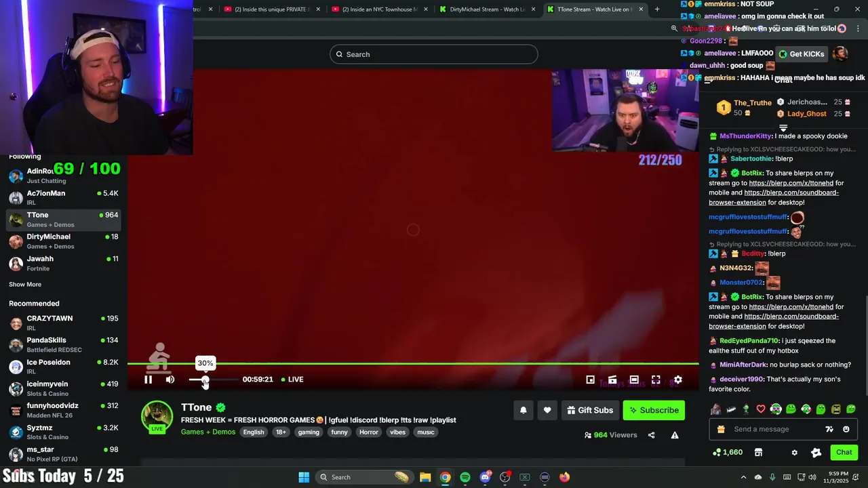Open the emoji picker smiley icon

(x=846, y=429)
